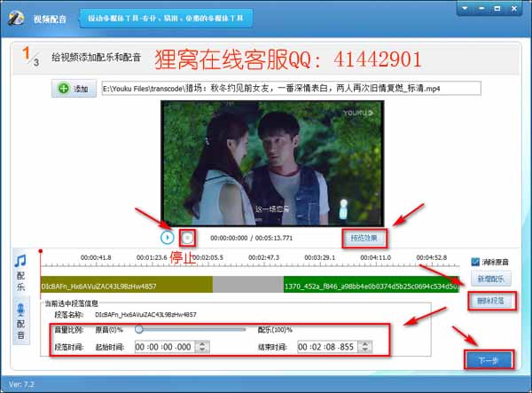
Task: Click the app logo icon in title bar
Action: [16, 18]
